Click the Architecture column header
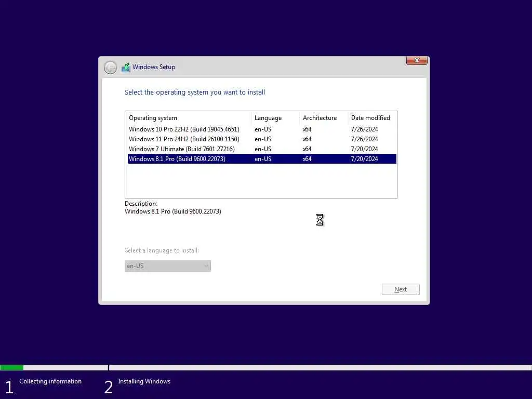The width and height of the screenshot is (532, 399). pyautogui.click(x=323, y=118)
